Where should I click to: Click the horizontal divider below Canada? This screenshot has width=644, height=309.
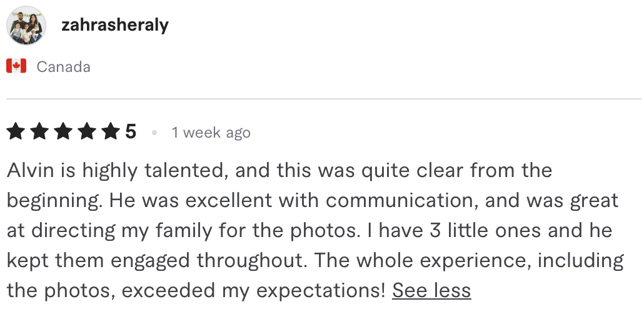point(324,99)
